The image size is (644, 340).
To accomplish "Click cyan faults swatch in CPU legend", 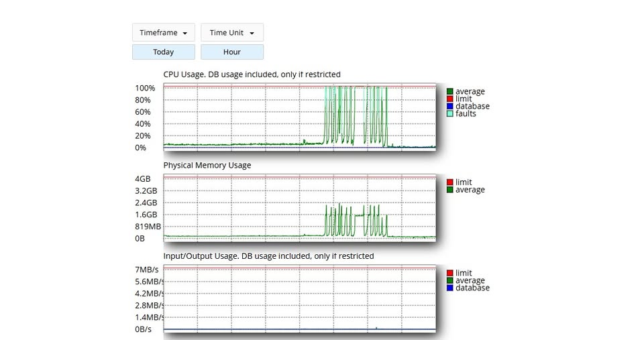I will tap(450, 114).
